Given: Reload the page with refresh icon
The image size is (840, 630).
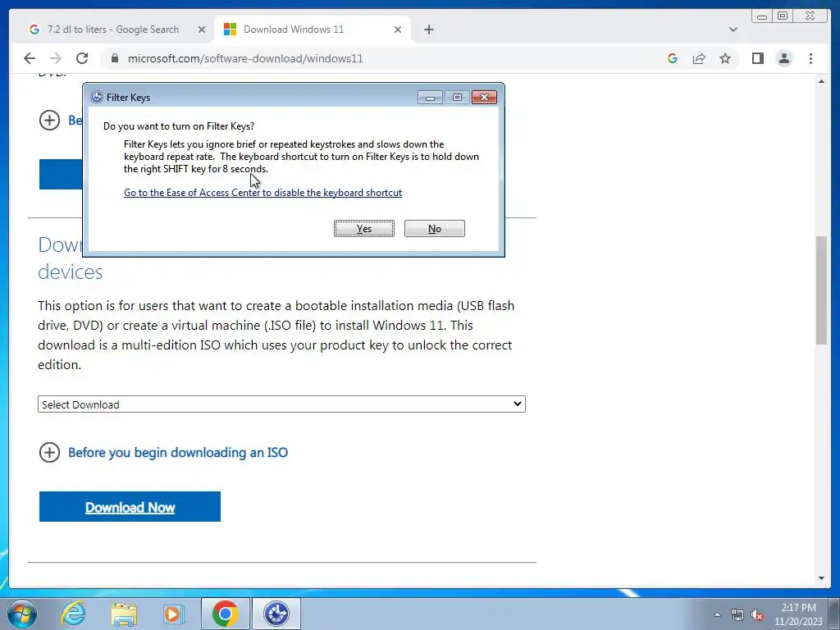Looking at the screenshot, I should tap(82, 58).
